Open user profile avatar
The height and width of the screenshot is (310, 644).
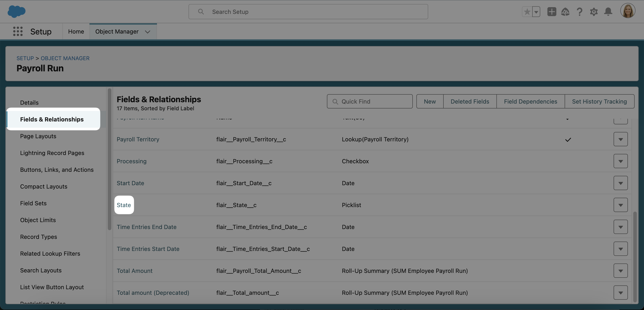(x=628, y=11)
